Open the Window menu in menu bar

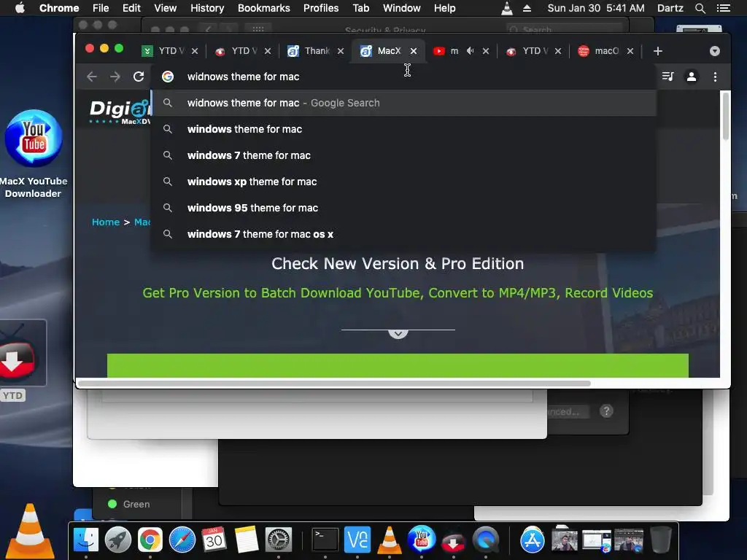(x=401, y=8)
